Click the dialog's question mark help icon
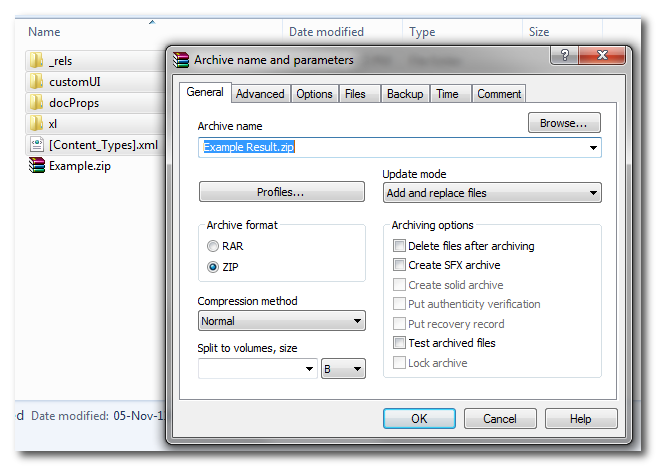Viewport: 656px width, 466px height. [x=565, y=58]
